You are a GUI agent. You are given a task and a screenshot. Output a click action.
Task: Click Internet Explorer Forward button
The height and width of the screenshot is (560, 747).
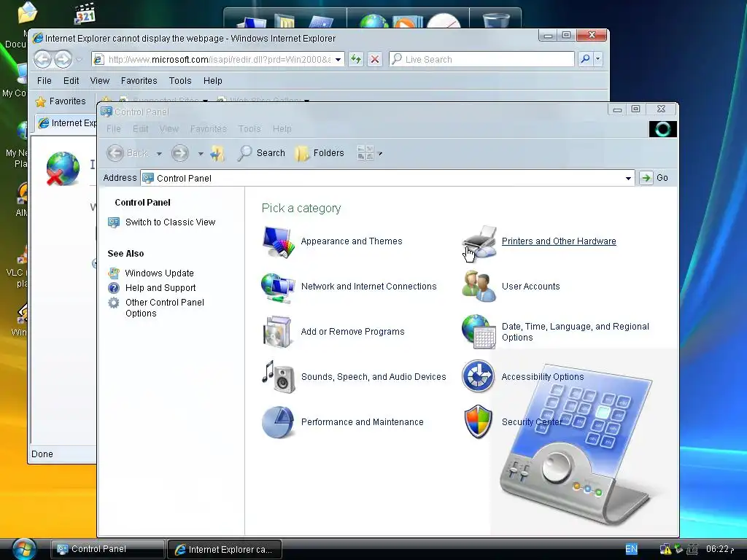[63, 60]
